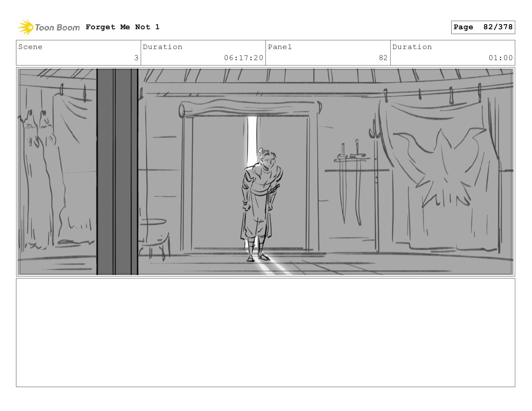The image size is (532, 411).
Task: Click the 'Page 82/378' page indicator
Action: pyautogui.click(x=483, y=27)
